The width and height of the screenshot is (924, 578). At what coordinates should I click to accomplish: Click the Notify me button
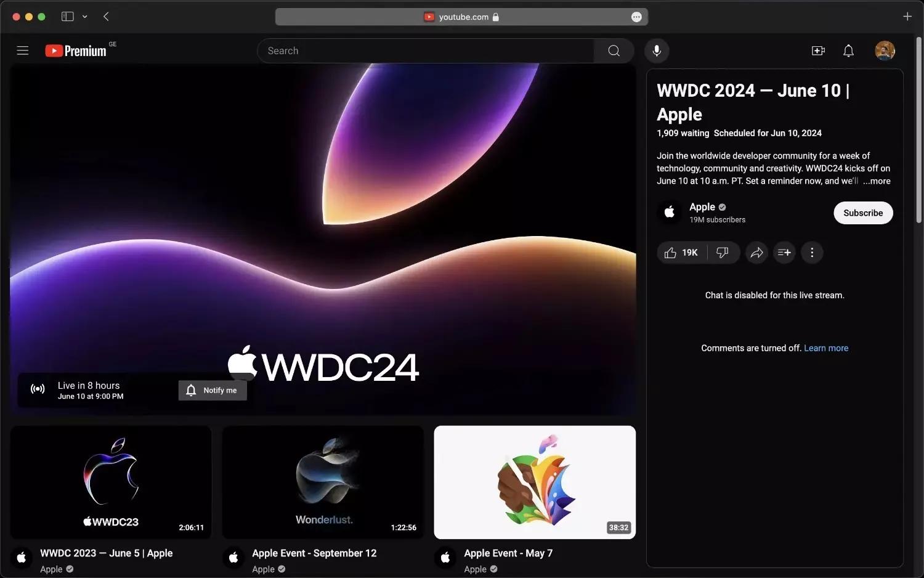pos(213,390)
